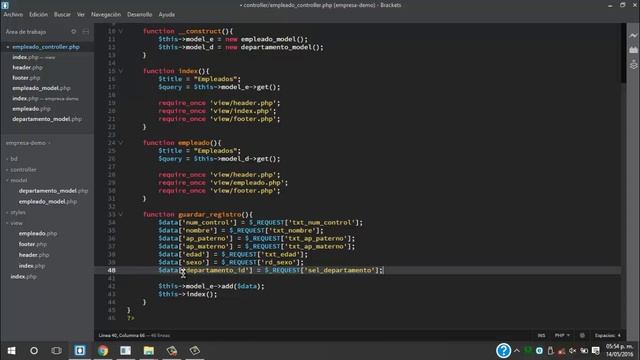
Task: Select empleado_controller.php in working files
Action: pos(46,47)
